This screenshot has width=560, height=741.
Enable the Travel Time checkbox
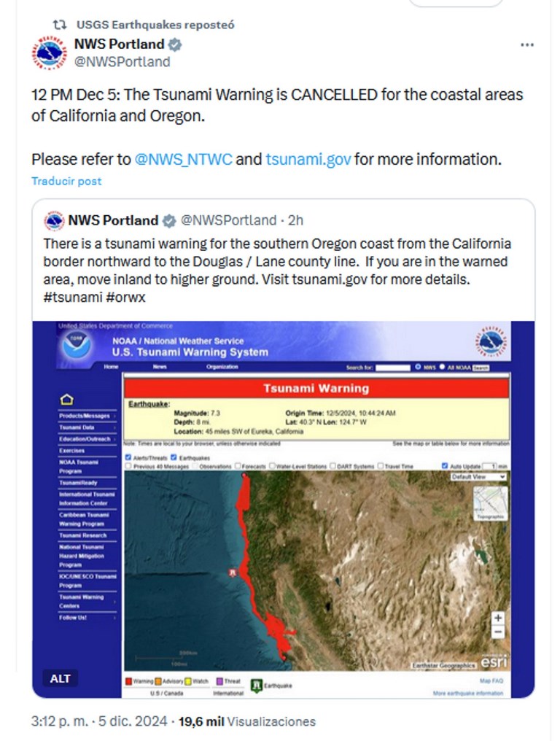(x=381, y=466)
